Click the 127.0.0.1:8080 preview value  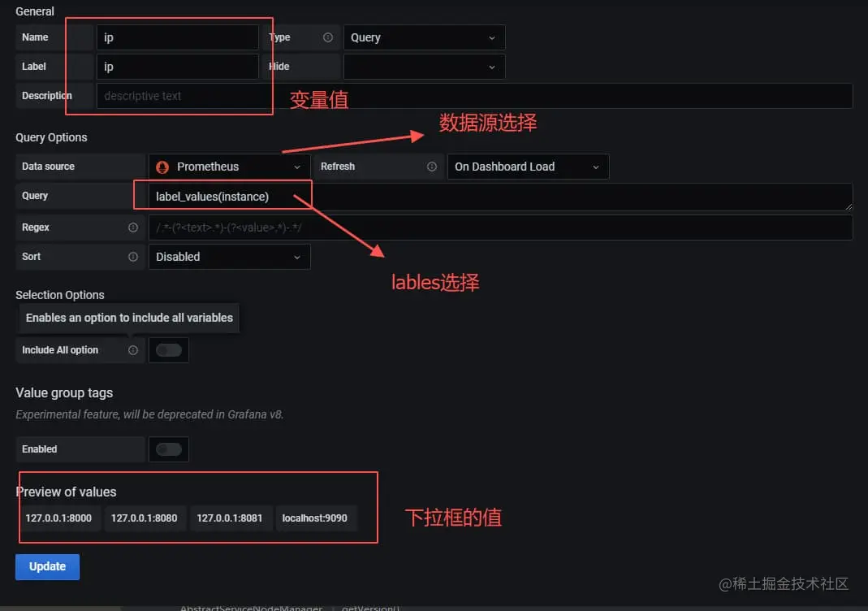[x=144, y=518]
